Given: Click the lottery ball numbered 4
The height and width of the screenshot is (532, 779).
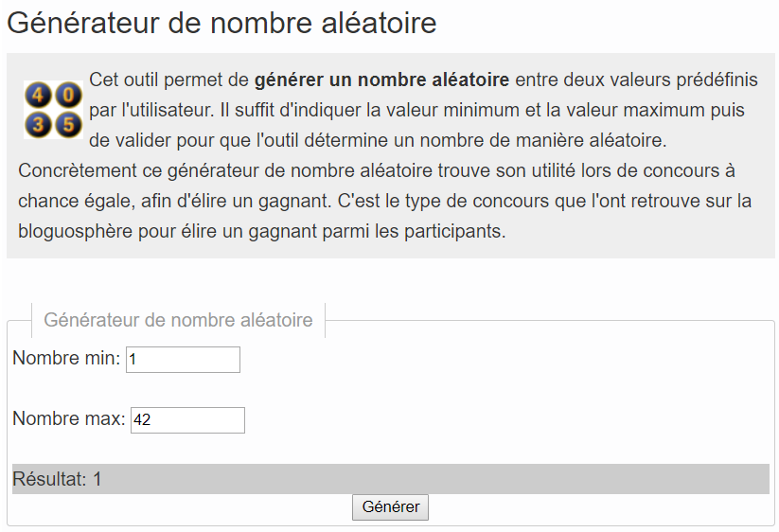Looking at the screenshot, I should (x=38, y=95).
